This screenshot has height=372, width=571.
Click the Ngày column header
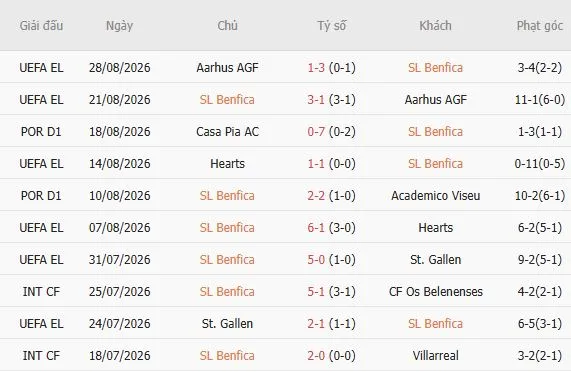(x=119, y=26)
